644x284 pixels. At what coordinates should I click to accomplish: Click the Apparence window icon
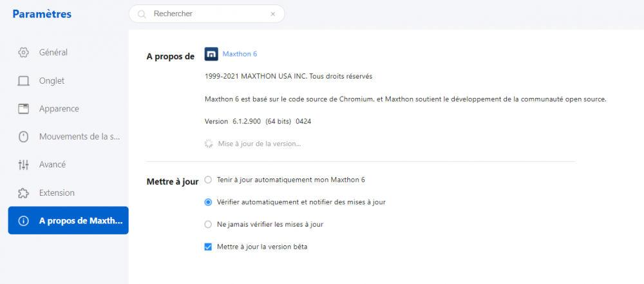(x=24, y=109)
